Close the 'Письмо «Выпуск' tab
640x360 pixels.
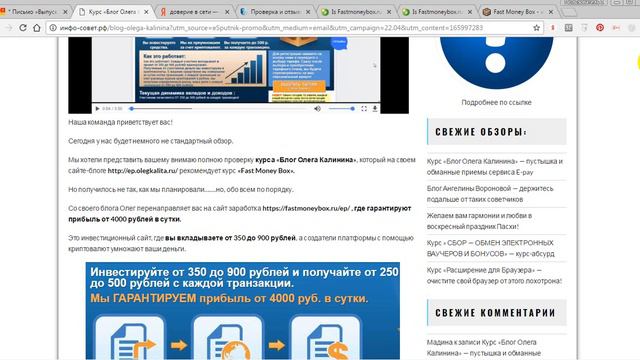click(x=65, y=12)
